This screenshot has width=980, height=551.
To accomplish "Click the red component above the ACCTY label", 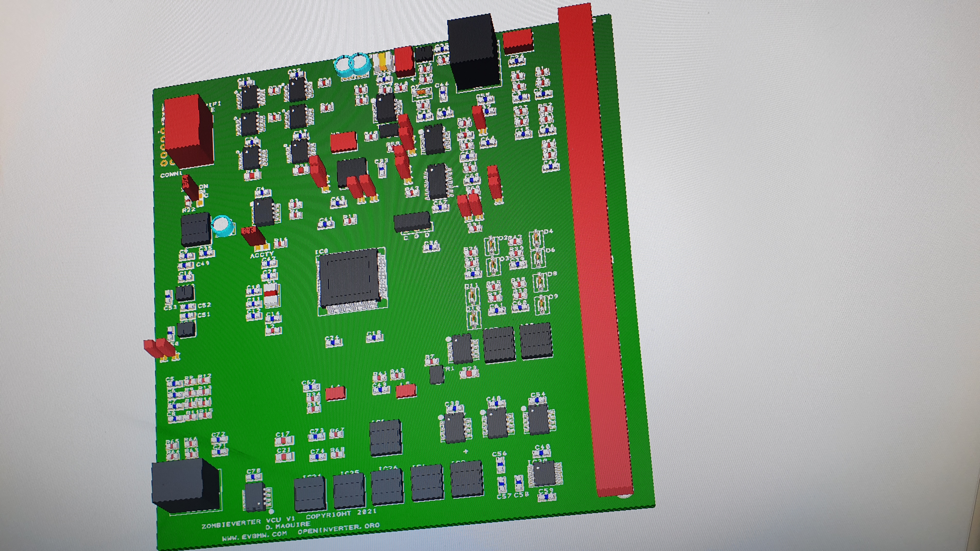I will (x=253, y=236).
